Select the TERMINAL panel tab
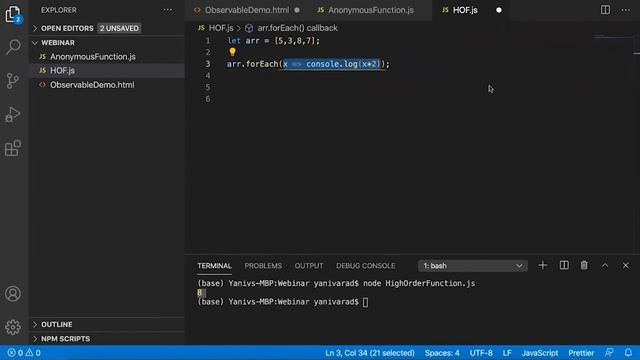This screenshot has height=360, width=640. pos(214,266)
